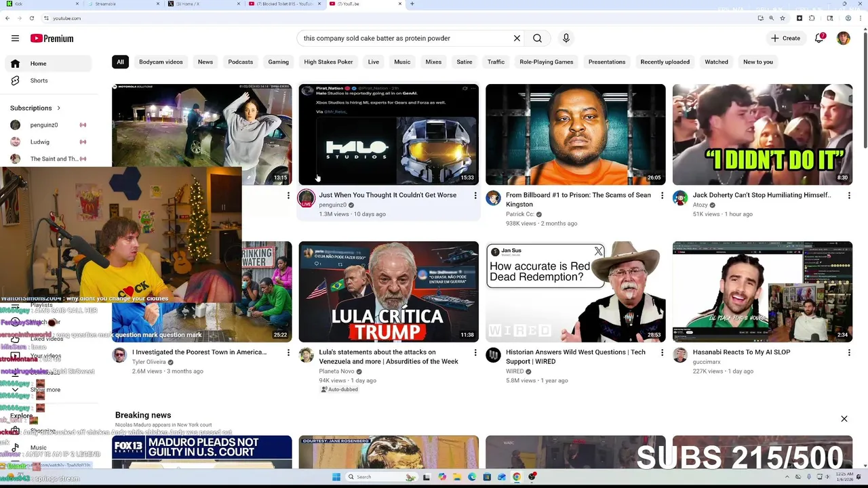The height and width of the screenshot is (488, 868).
Task: Open penguinz0 channel avatar beside video
Action: tap(307, 199)
